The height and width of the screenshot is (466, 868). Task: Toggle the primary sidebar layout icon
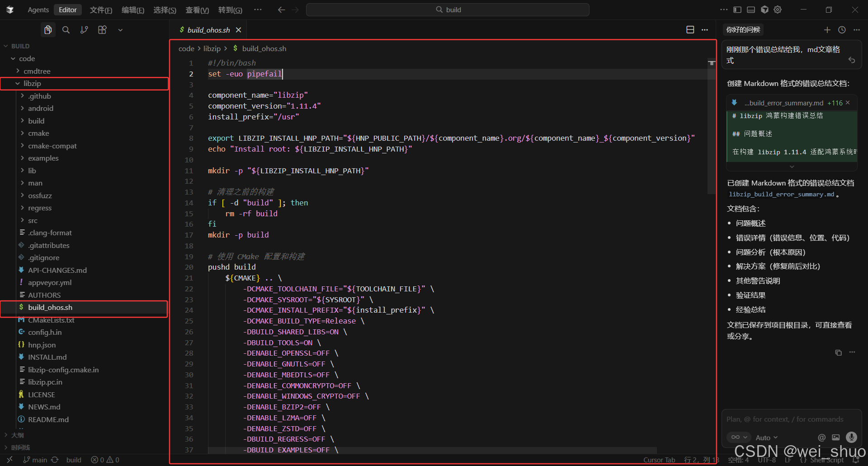(737, 10)
